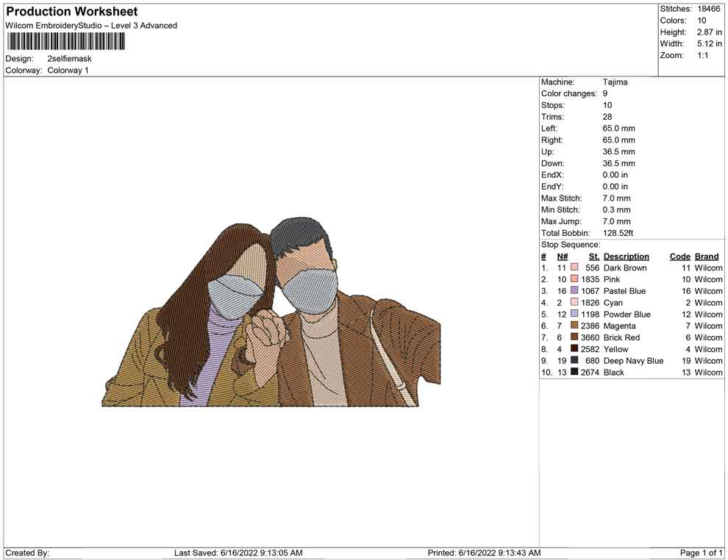The width and height of the screenshot is (728, 560).
Task: Click the Production Worksheet title
Action: (72, 12)
